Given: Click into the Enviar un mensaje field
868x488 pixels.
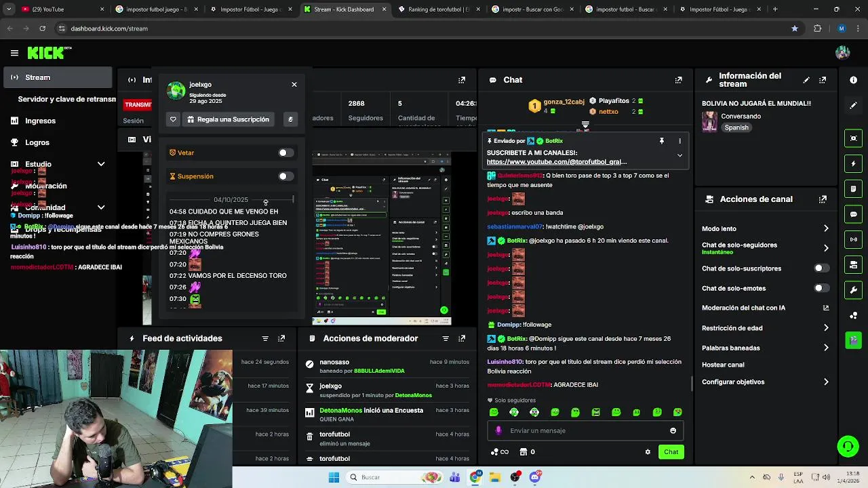Looking at the screenshot, I should click(587, 430).
